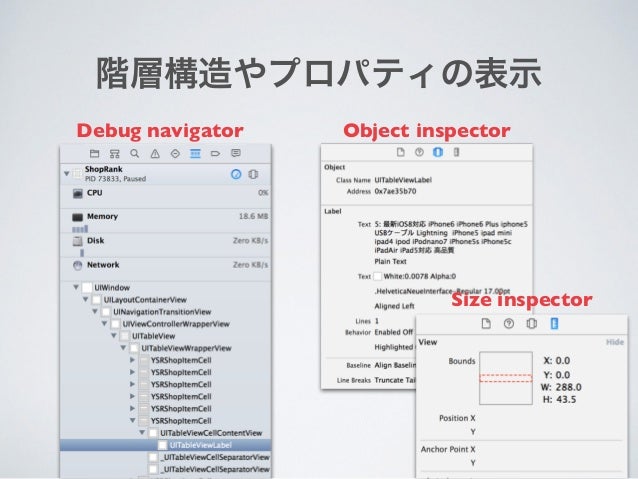
Task: Select the UITableView row
Action: tap(166, 336)
